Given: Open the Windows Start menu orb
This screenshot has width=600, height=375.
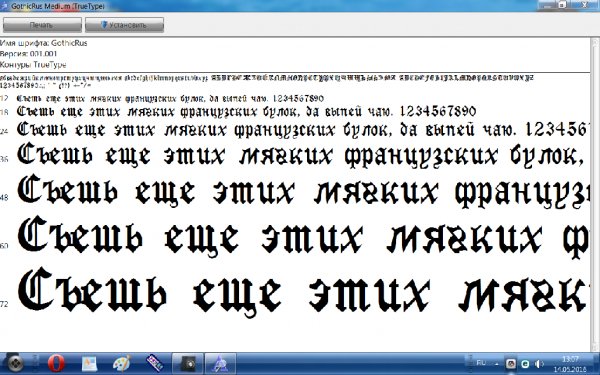Looking at the screenshot, I should pos(16,363).
